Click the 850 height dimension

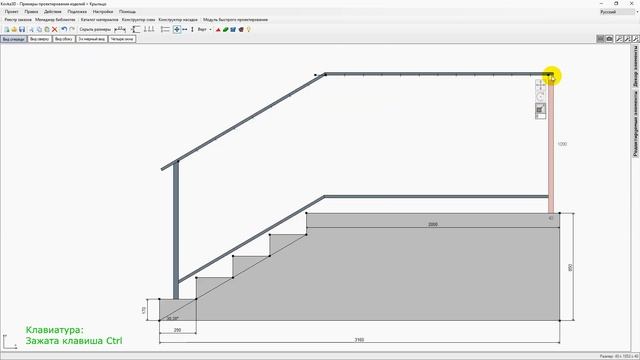tap(570, 267)
